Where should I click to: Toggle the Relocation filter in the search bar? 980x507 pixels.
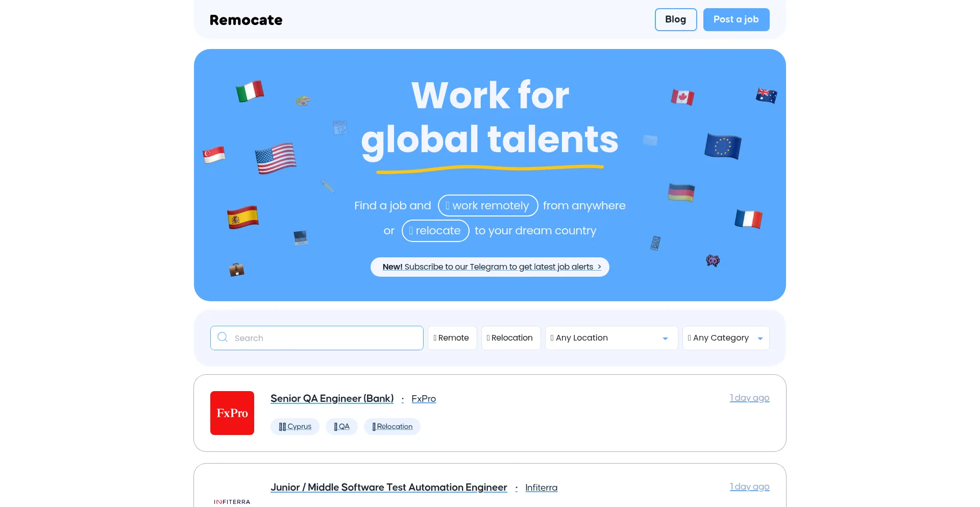pyautogui.click(x=511, y=338)
